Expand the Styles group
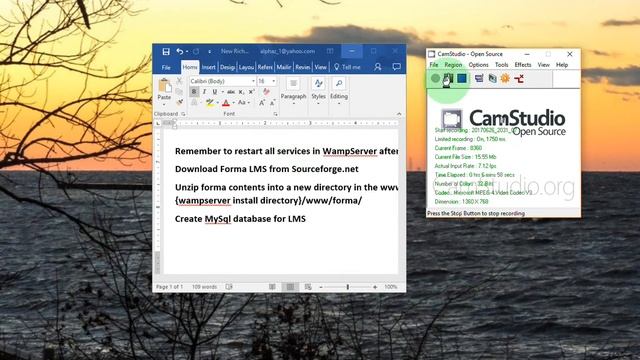640x360 pixels. click(318, 91)
